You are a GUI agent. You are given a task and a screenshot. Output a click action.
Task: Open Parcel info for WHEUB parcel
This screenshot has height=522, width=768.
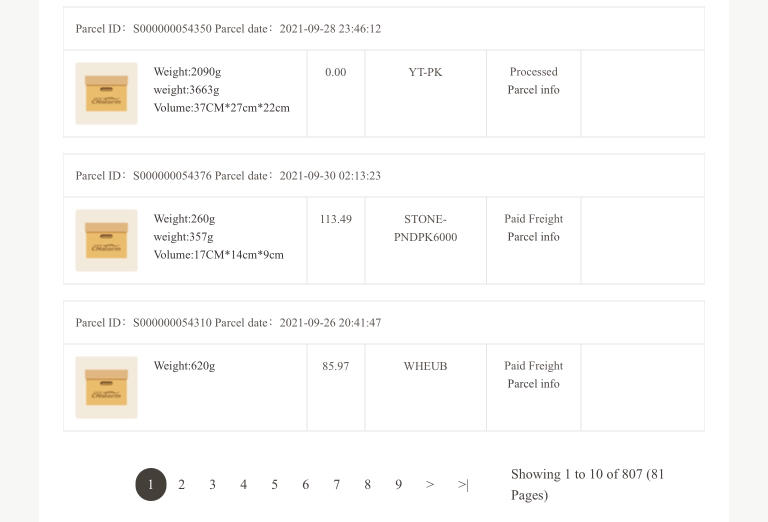pos(533,384)
